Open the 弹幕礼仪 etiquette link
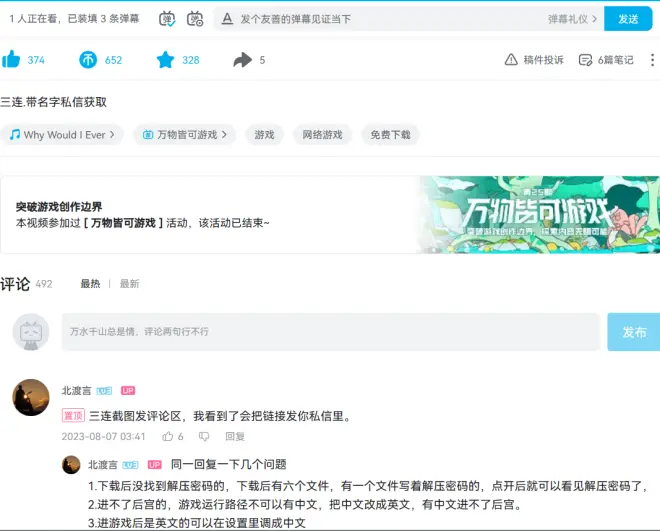660x531 pixels. pos(574,19)
